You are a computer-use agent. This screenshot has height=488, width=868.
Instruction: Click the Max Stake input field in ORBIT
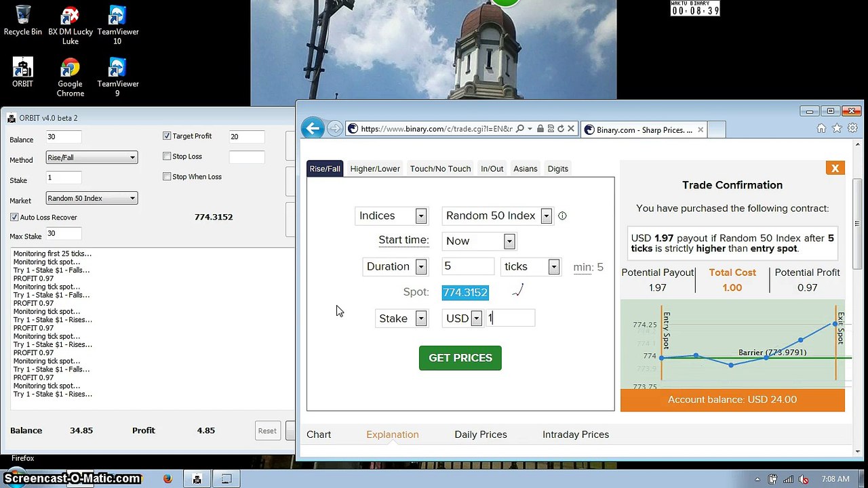[x=64, y=234]
